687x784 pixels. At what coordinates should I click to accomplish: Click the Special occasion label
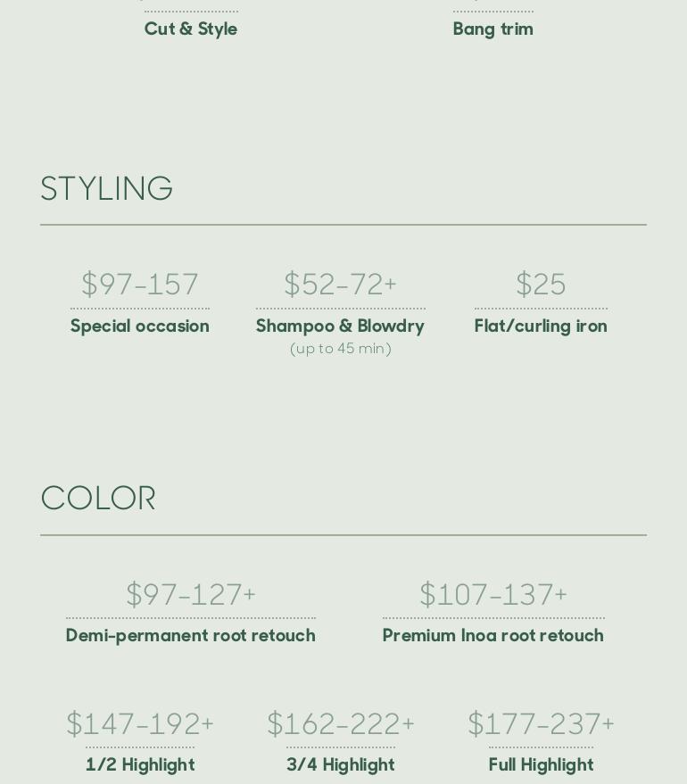coord(139,326)
